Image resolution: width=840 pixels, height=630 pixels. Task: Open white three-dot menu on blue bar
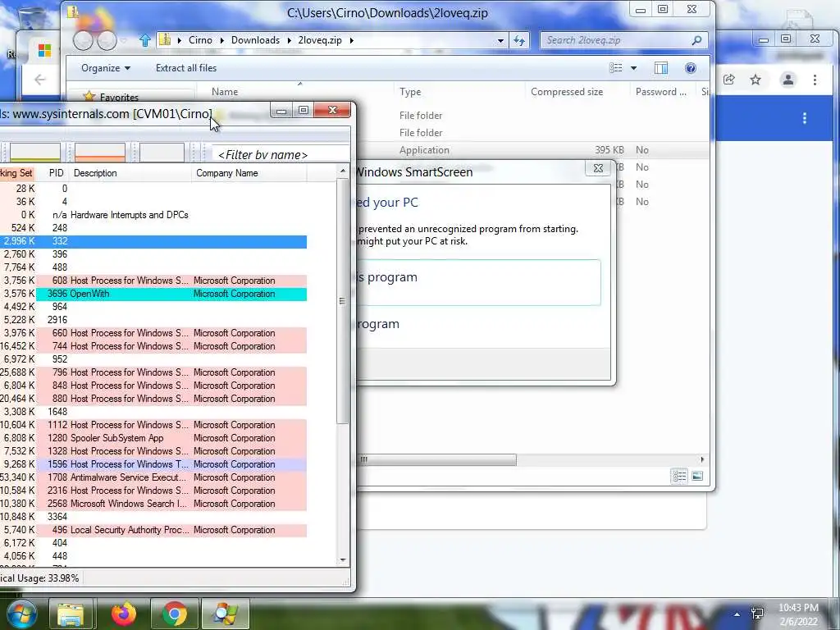(x=804, y=118)
